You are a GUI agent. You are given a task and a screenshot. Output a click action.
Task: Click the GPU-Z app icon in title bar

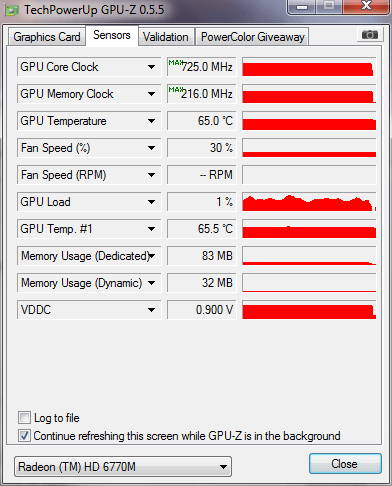click(12, 10)
